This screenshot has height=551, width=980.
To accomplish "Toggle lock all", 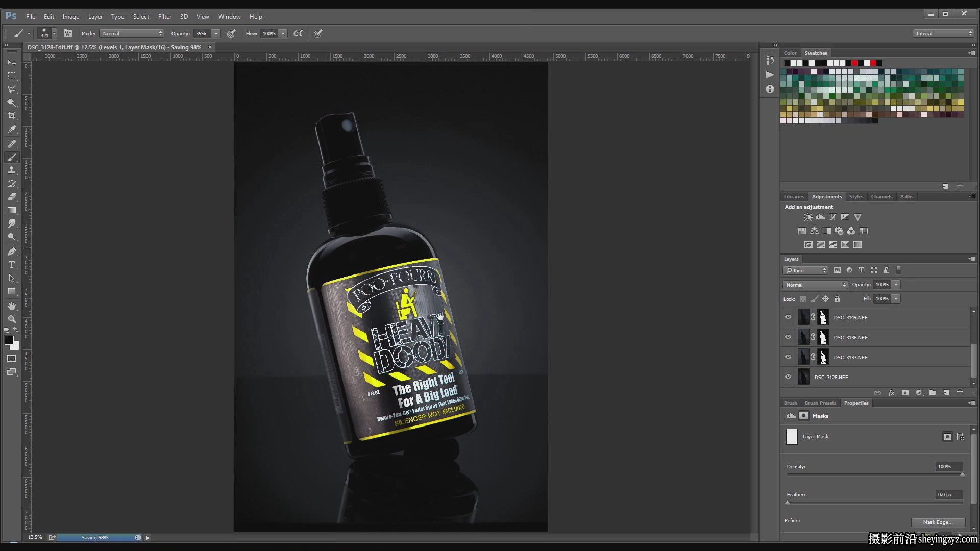I will 837,299.
